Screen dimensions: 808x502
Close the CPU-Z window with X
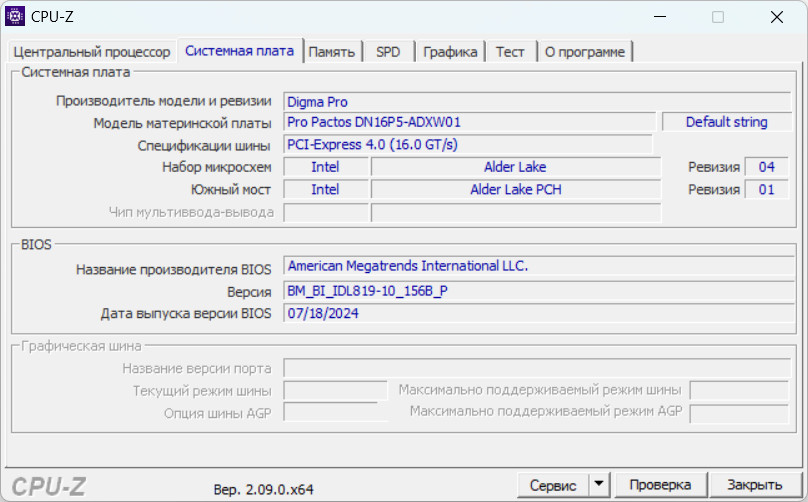click(777, 17)
